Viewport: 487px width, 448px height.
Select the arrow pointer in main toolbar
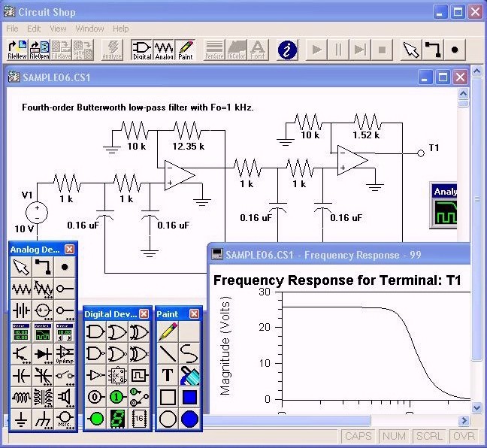click(411, 50)
